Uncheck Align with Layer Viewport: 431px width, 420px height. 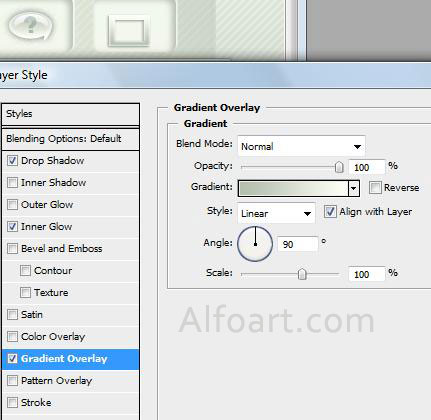[x=330, y=212]
